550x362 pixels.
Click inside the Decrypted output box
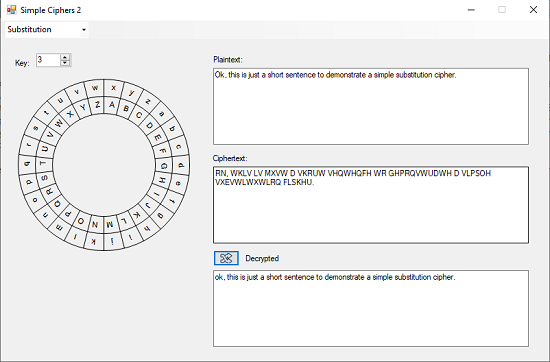click(371, 308)
